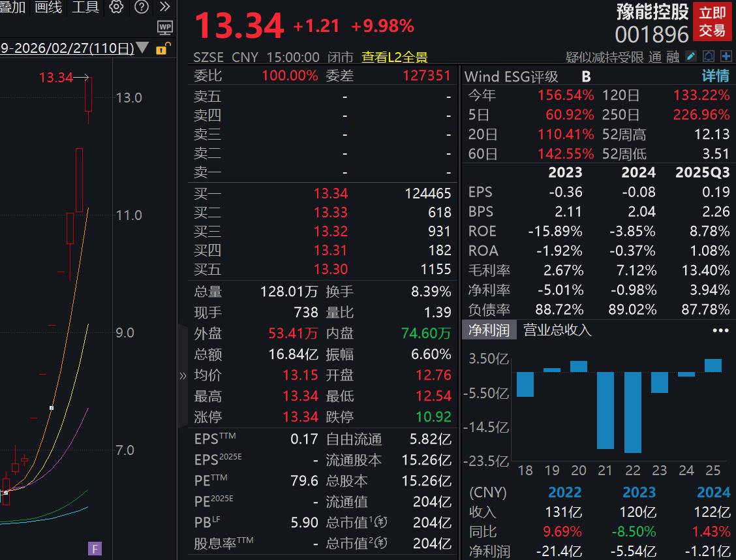736x560 pixels.
Task: Click the 自由流通 value 5.82亿
Action: tap(430, 439)
